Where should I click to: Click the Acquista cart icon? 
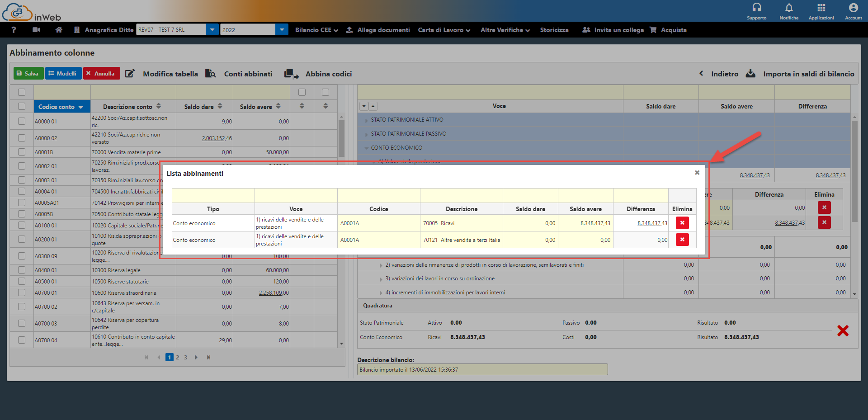pyautogui.click(x=653, y=30)
